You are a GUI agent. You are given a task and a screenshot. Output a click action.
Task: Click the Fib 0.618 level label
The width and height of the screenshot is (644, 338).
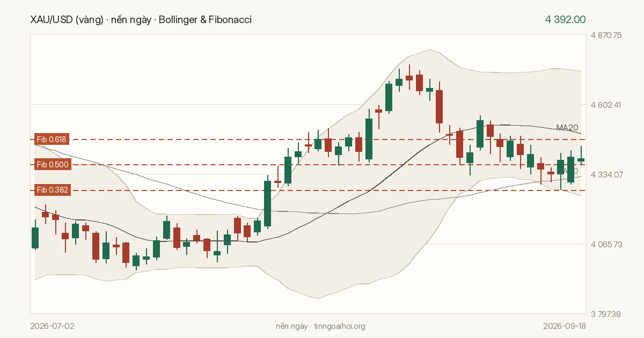[52, 139]
